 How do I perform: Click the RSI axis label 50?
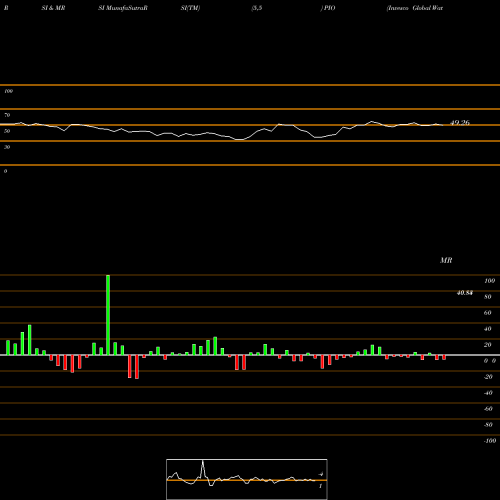[7, 131]
